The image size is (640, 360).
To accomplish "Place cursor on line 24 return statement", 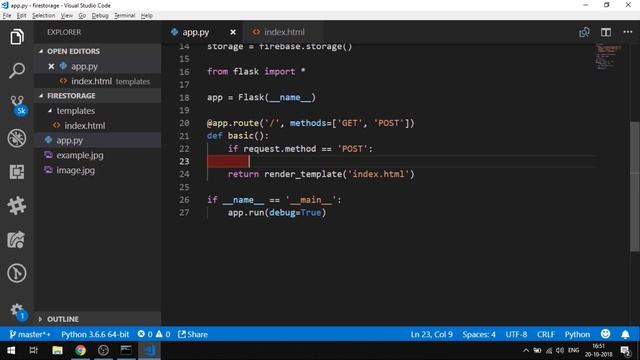I will coord(321,174).
